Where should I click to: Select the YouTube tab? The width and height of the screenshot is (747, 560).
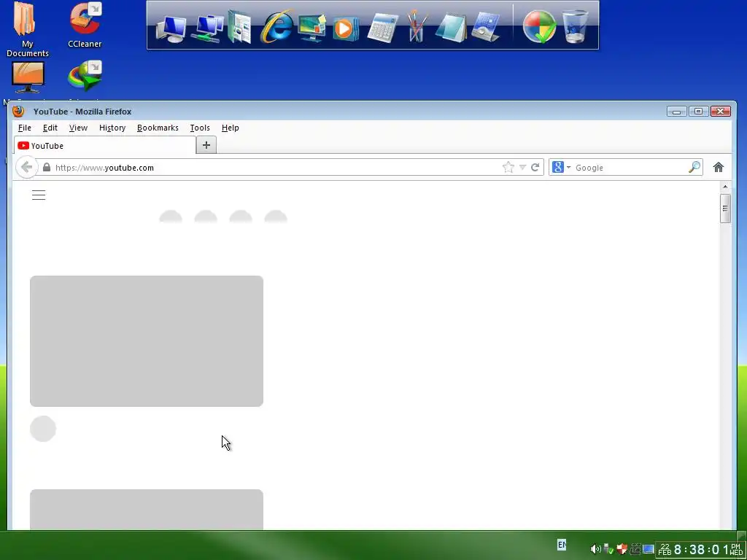pos(105,146)
